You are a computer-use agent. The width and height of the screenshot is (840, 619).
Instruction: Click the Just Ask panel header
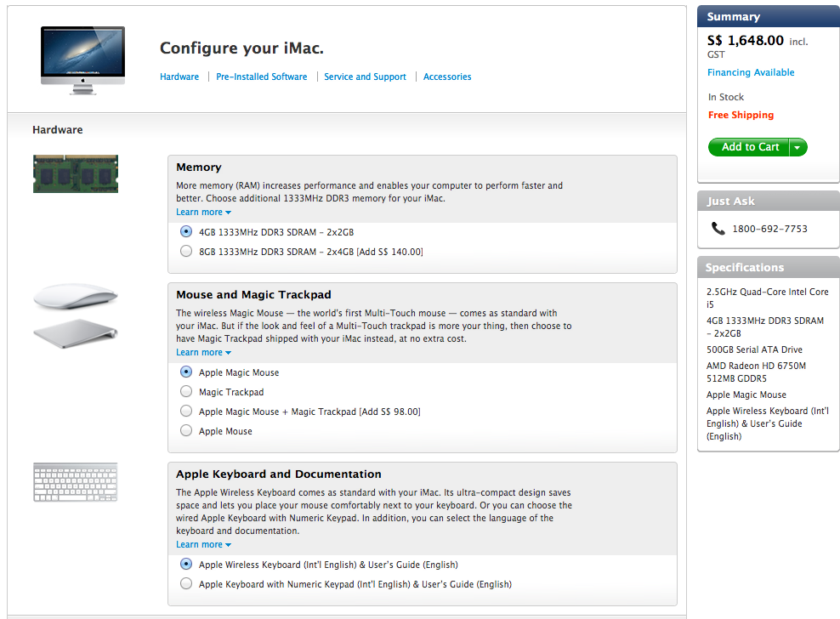(x=769, y=201)
